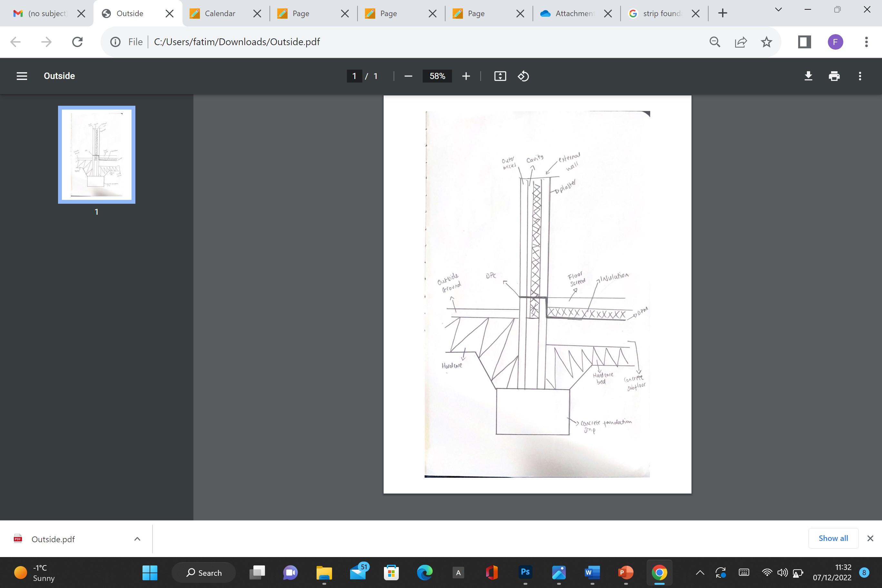The width and height of the screenshot is (882, 588).
Task: Switch to the Calendar tab
Action: [x=220, y=14]
